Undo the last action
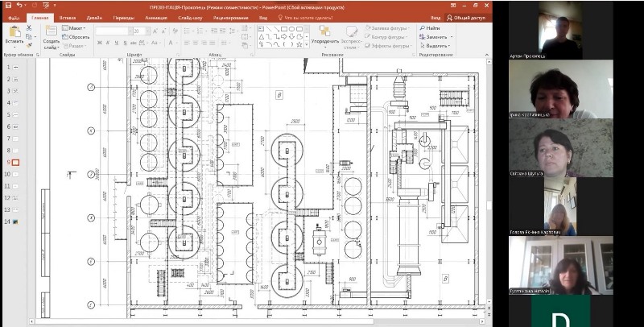644x327 pixels. click(x=19, y=6)
